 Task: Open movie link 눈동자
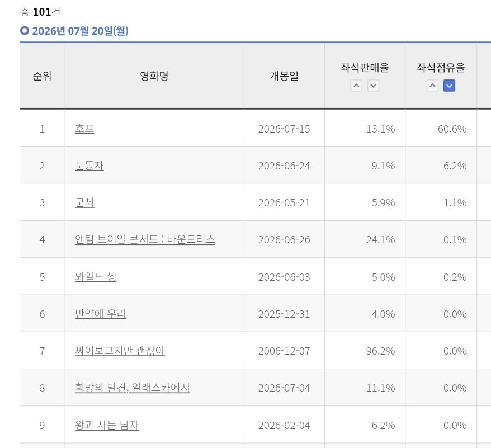(x=89, y=166)
